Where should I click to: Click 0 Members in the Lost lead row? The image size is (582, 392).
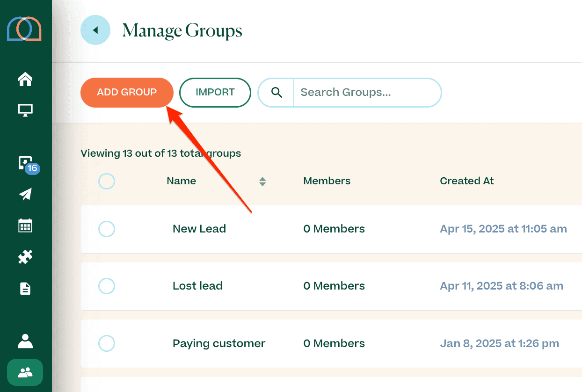(x=334, y=286)
